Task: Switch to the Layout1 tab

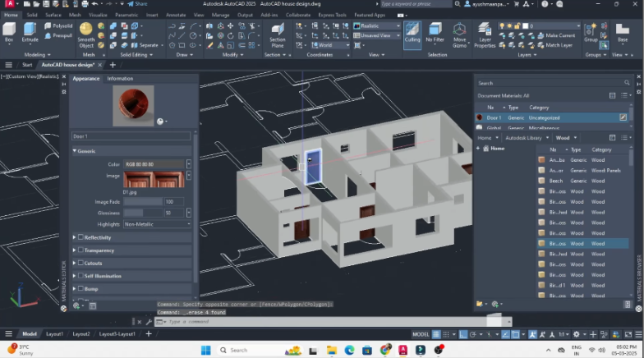Action: tap(54, 334)
